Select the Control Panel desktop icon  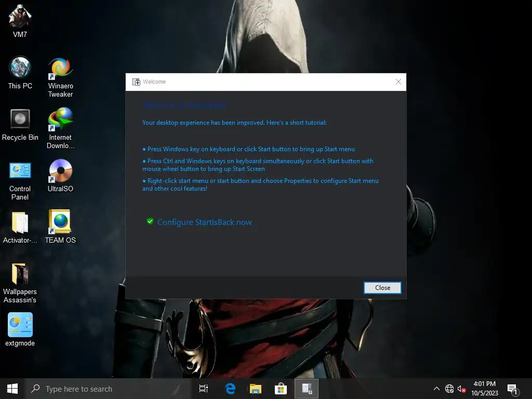click(20, 181)
